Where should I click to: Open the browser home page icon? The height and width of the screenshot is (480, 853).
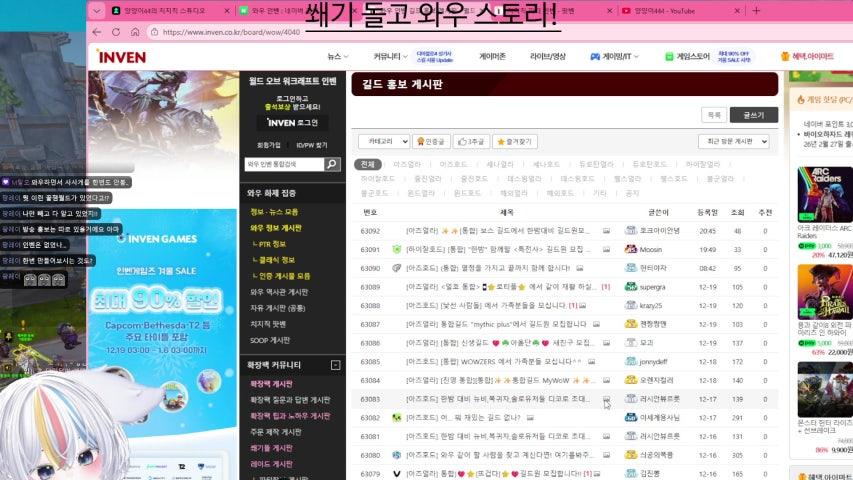tap(135, 32)
